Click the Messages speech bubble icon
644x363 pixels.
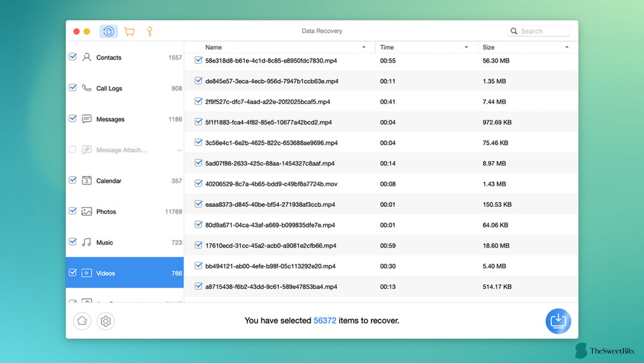click(87, 119)
